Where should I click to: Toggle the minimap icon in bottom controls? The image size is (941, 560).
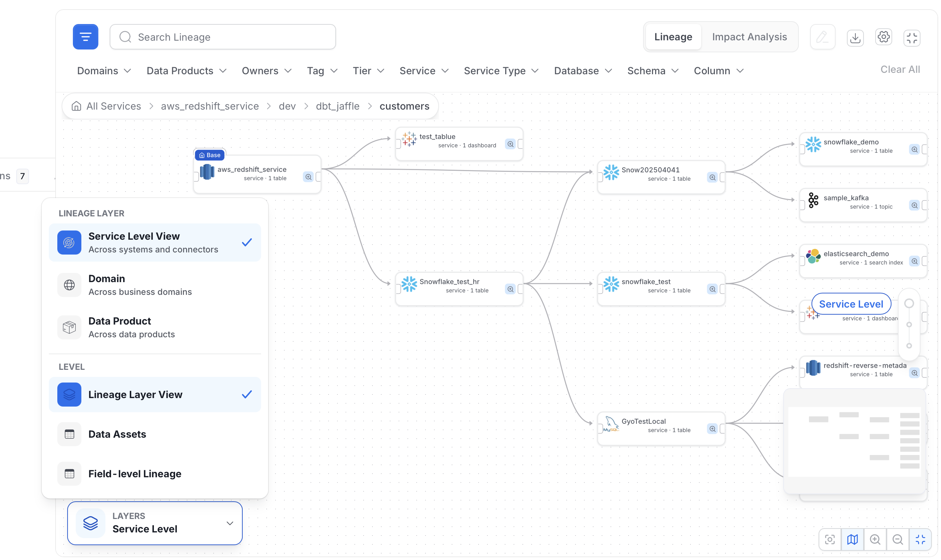pos(852,539)
